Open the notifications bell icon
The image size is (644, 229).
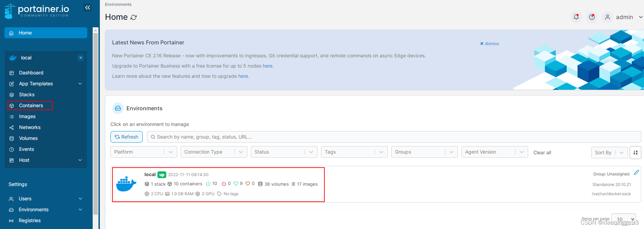[576, 17]
